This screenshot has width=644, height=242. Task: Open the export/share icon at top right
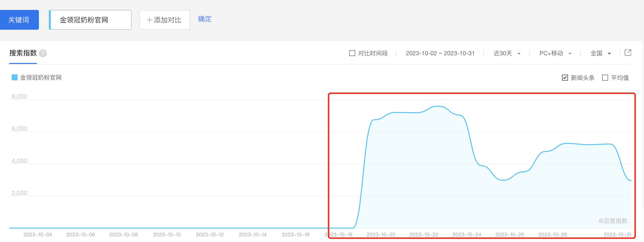click(628, 53)
